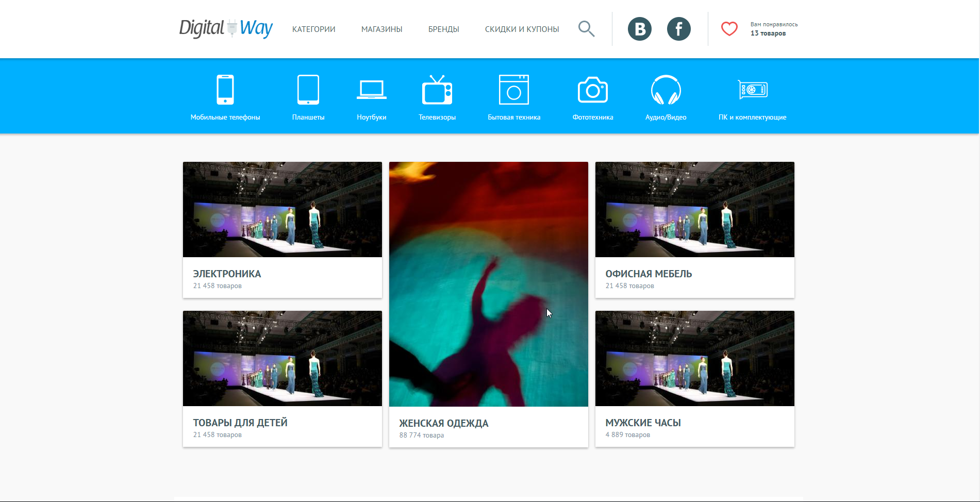Click 21 458 товаров under ОФИСНАЯ МЕБЕЛЬ
The image size is (980, 502).
[x=630, y=286]
